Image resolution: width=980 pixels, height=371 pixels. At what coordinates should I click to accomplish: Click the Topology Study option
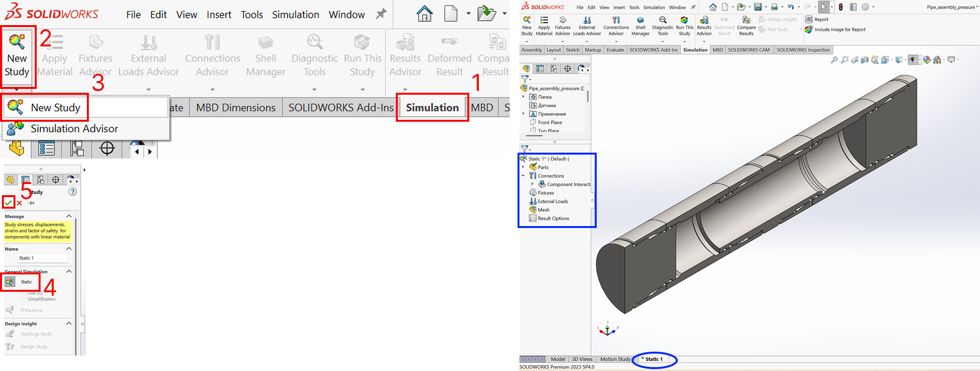tap(29, 334)
